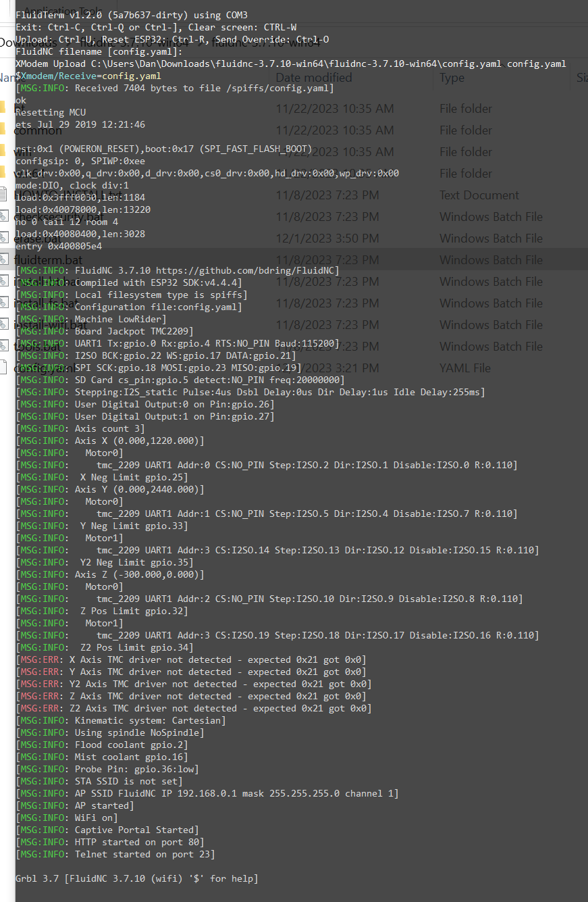Sort Explorer files by the Date modified column
588x902 pixels.
click(314, 78)
